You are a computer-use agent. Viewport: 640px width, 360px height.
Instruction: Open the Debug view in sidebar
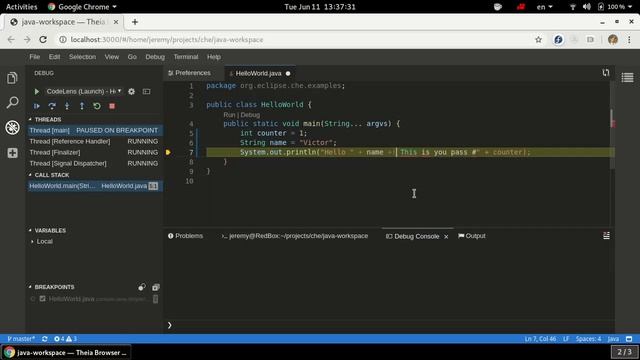(12, 127)
